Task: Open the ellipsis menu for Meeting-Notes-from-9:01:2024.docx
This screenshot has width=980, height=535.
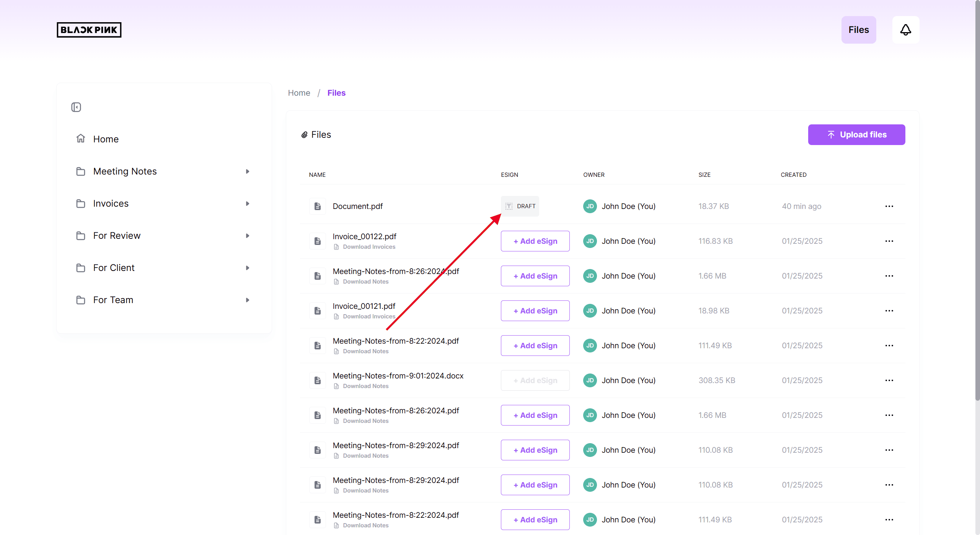Action: (x=889, y=380)
